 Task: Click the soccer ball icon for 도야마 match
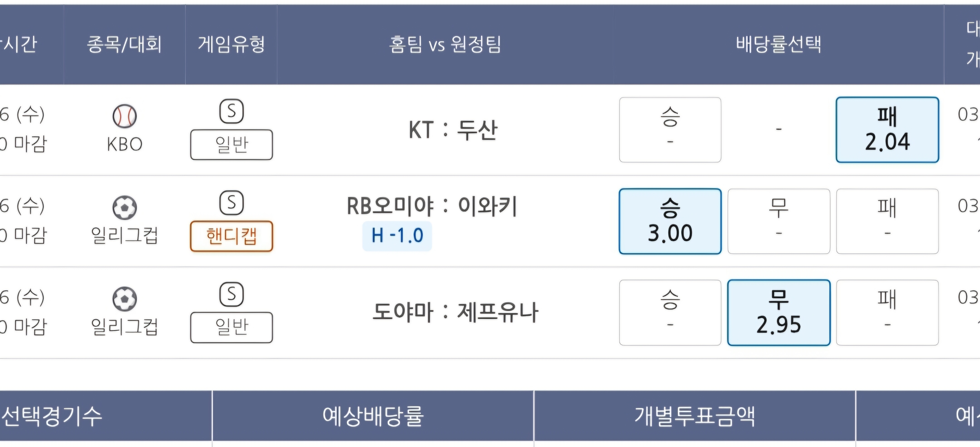pos(124,299)
